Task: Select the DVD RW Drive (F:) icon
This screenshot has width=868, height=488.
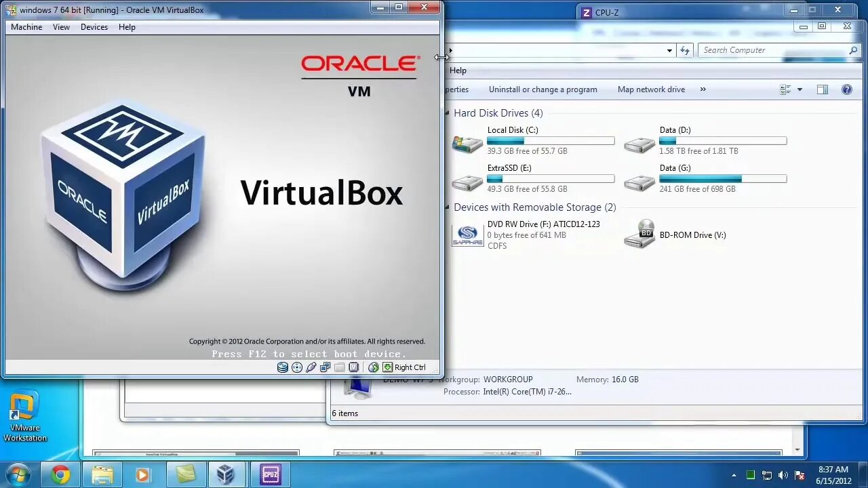Action: tap(468, 235)
